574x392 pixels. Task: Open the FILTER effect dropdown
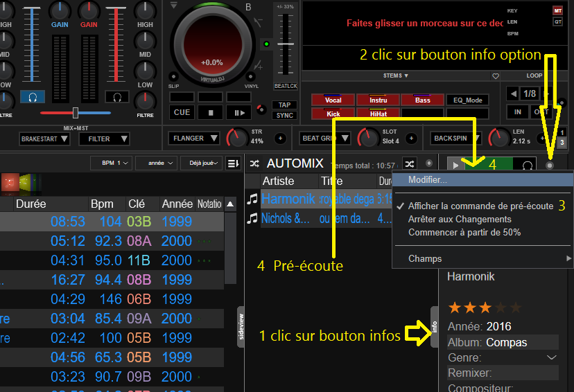click(x=104, y=139)
